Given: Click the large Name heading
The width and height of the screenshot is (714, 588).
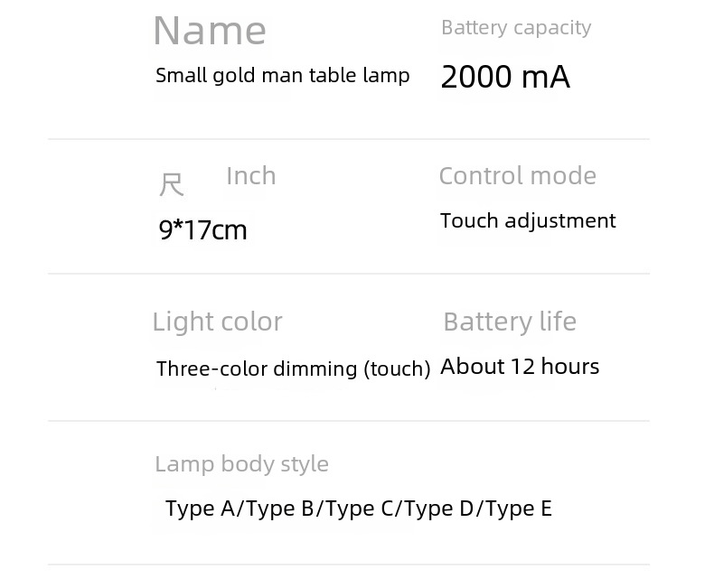Looking at the screenshot, I should [x=210, y=31].
